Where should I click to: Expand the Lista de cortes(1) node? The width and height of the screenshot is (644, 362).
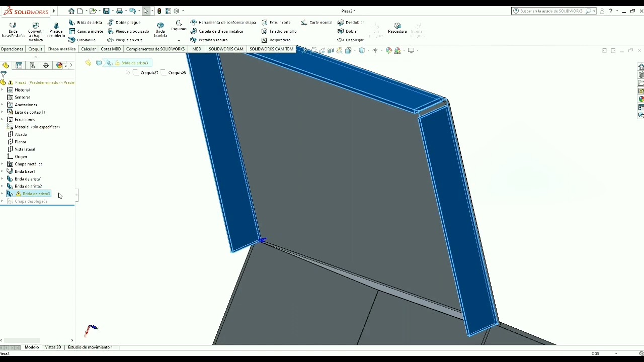pos(3,112)
